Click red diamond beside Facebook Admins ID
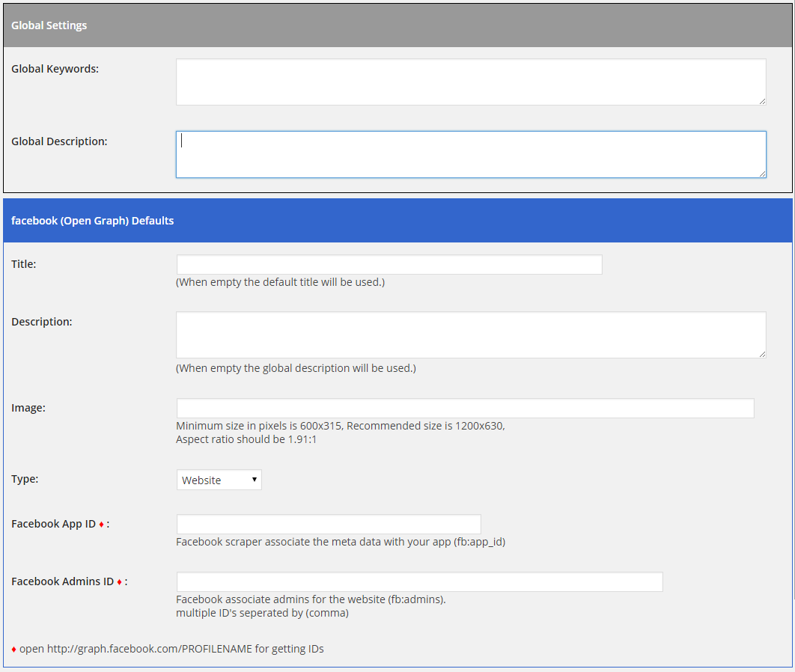 (x=119, y=582)
